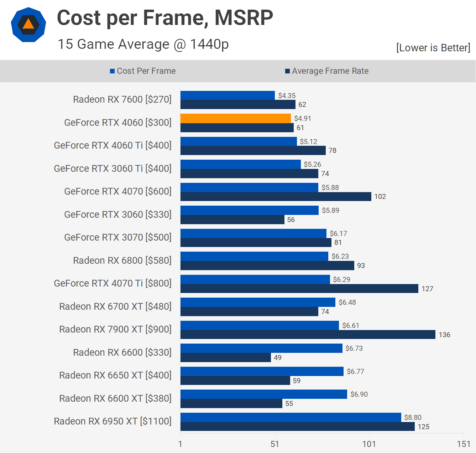This screenshot has height=453, width=476.
Task: Click the "Cost Per Frame" legend label
Action: coord(146,71)
